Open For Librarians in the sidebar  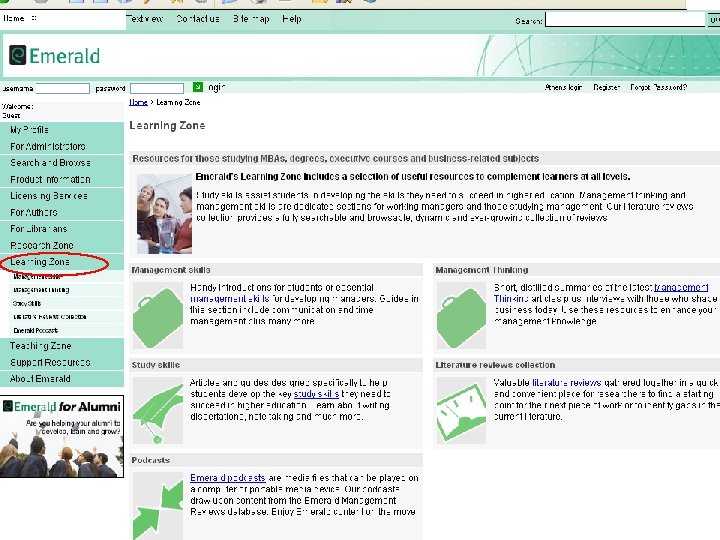pyautogui.click(x=62, y=229)
